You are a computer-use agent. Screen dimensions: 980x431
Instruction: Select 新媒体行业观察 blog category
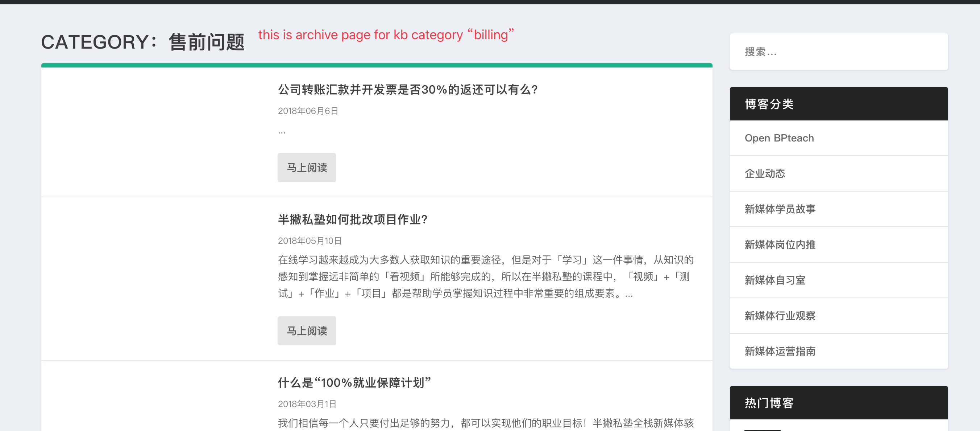pyautogui.click(x=780, y=316)
